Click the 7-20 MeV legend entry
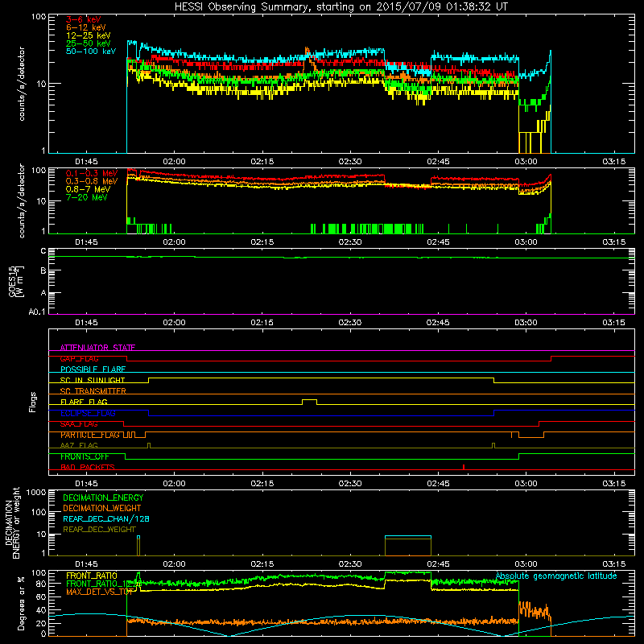The image size is (644, 644). [x=87, y=197]
